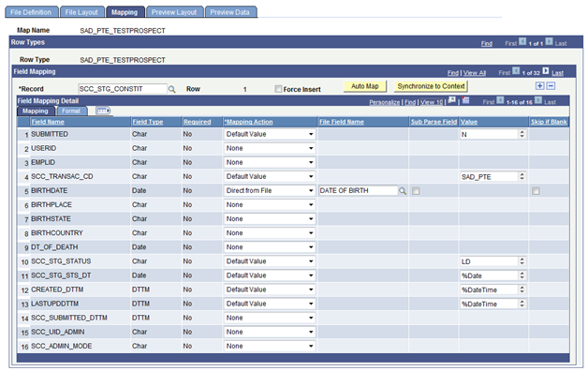Delete the Field Mapping row with minus
The width and height of the screenshot is (588, 371).
[x=551, y=86]
